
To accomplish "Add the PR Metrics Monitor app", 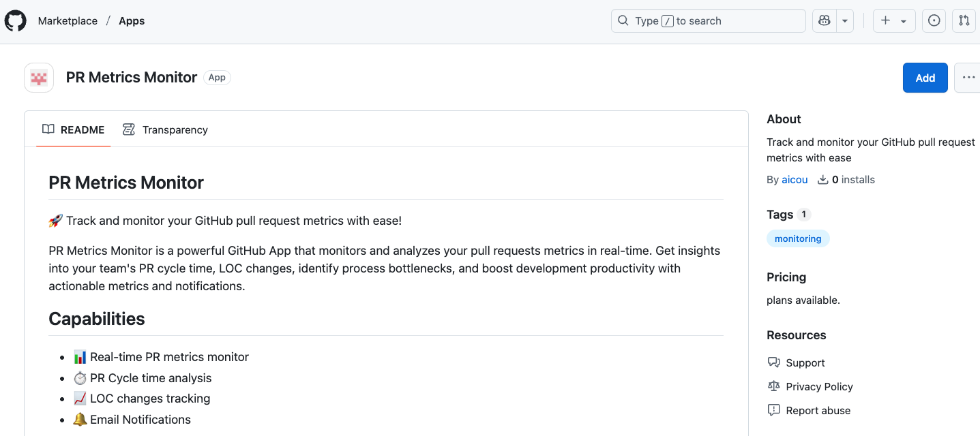I will click(925, 78).
